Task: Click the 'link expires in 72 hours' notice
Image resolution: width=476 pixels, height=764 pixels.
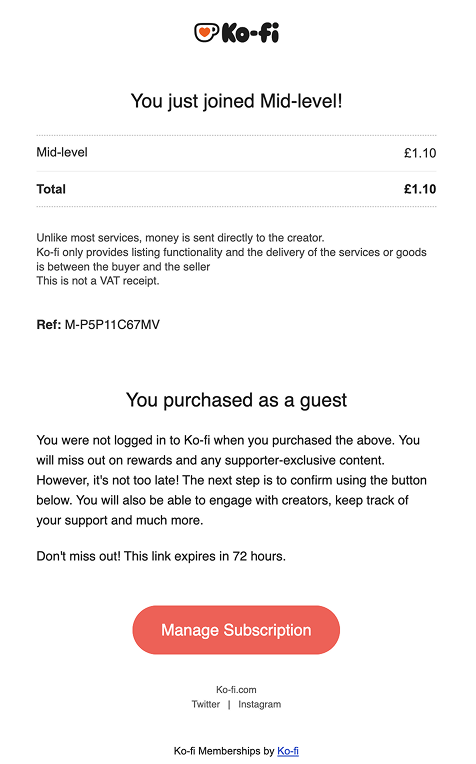Action: [161, 556]
